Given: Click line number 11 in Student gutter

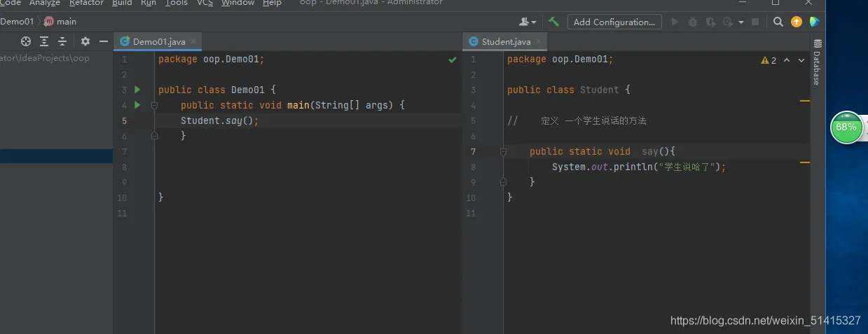Looking at the screenshot, I should coord(471,213).
